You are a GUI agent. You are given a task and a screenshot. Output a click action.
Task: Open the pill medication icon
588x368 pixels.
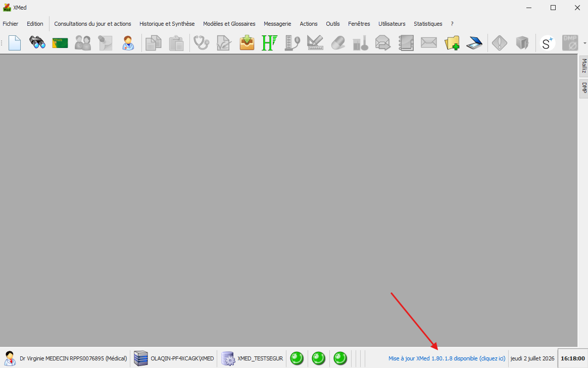[338, 43]
